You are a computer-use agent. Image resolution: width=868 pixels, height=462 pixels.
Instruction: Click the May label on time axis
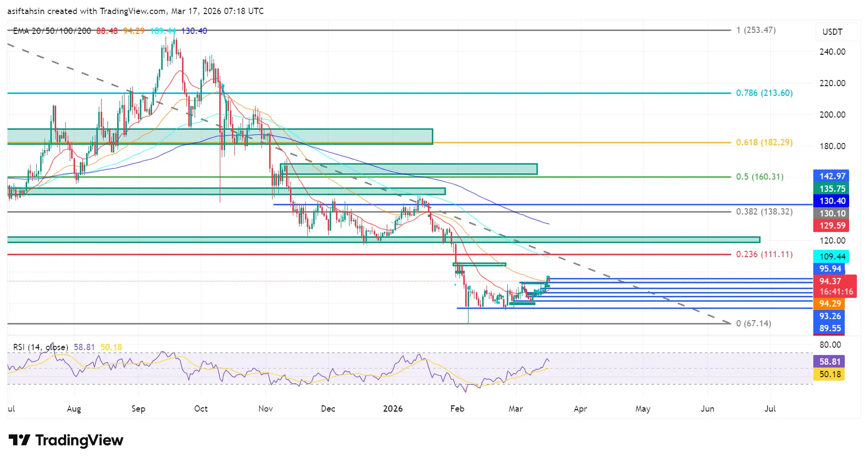pos(643,409)
